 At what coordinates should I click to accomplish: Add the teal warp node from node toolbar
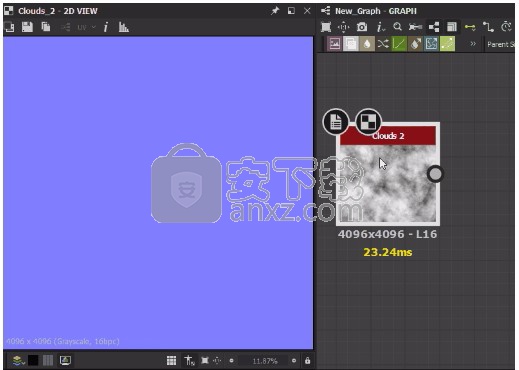click(431, 44)
